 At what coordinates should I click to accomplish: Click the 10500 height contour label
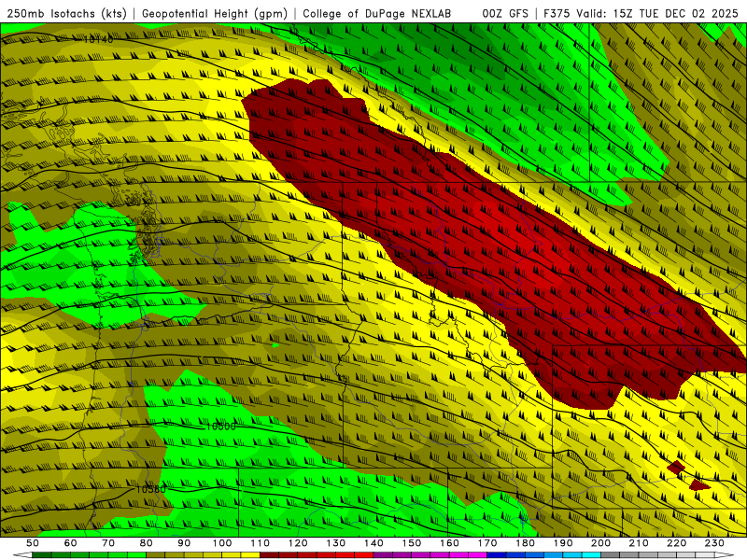click(220, 427)
